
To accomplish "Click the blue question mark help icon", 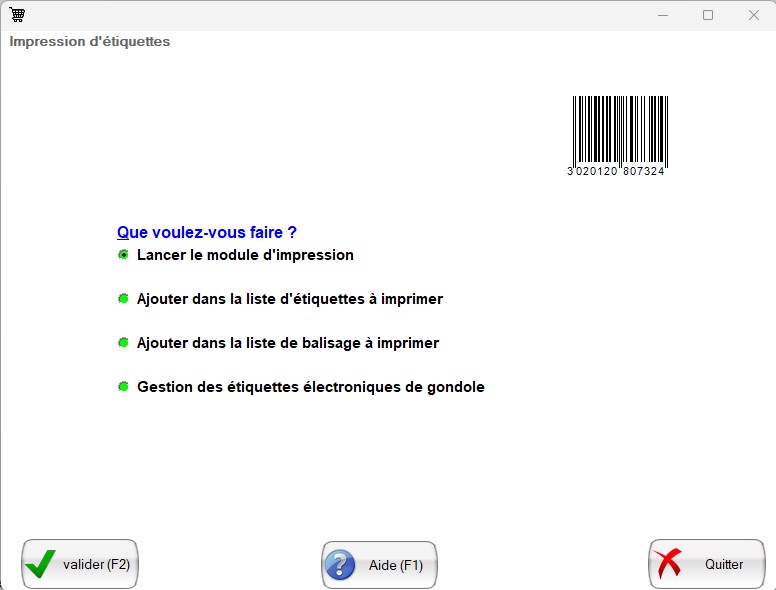I will [x=341, y=565].
